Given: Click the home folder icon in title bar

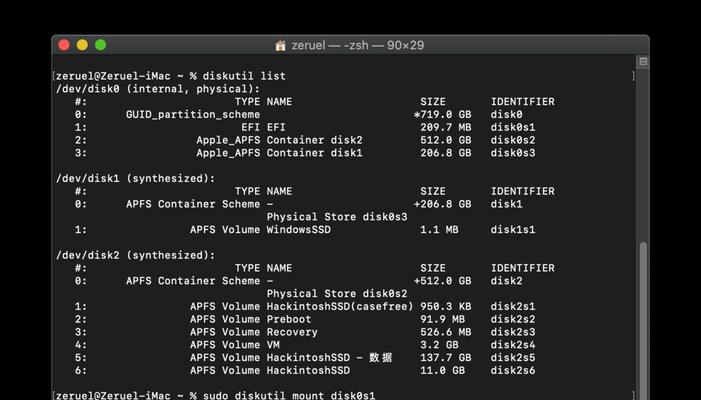Looking at the screenshot, I should (x=280, y=45).
